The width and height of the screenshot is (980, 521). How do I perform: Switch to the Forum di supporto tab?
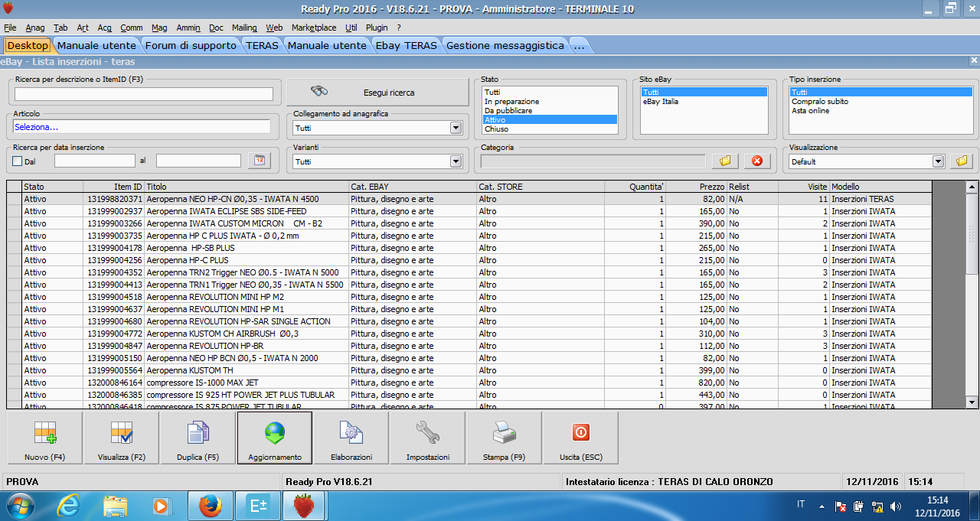[191, 45]
